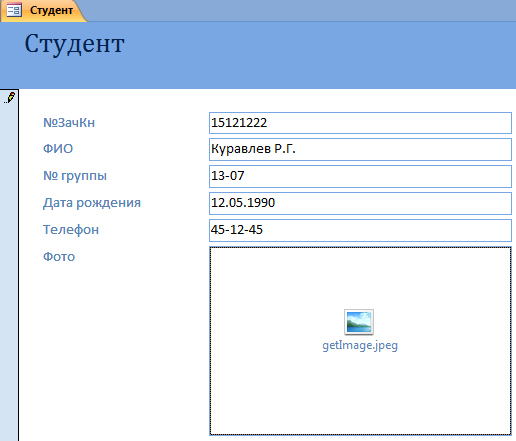Click the getImage.jpeg file name
The image size is (516, 441).
(x=360, y=345)
